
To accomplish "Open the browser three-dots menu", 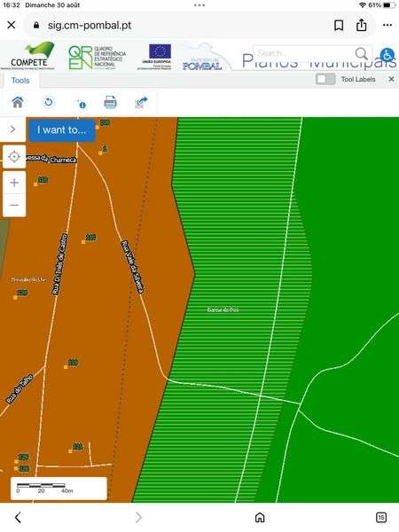I will pos(387,25).
